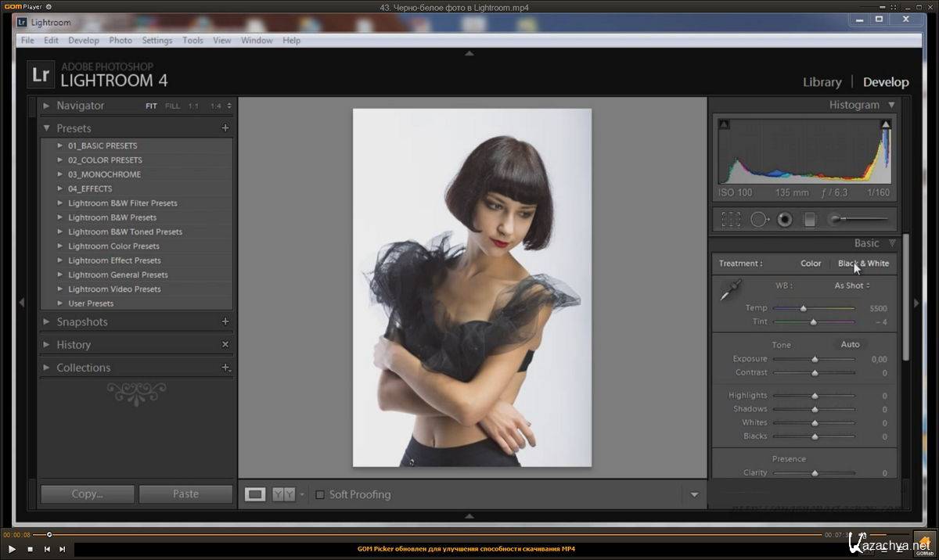This screenshot has width=939, height=560.
Task: Open the Develop menu
Action: [83, 41]
